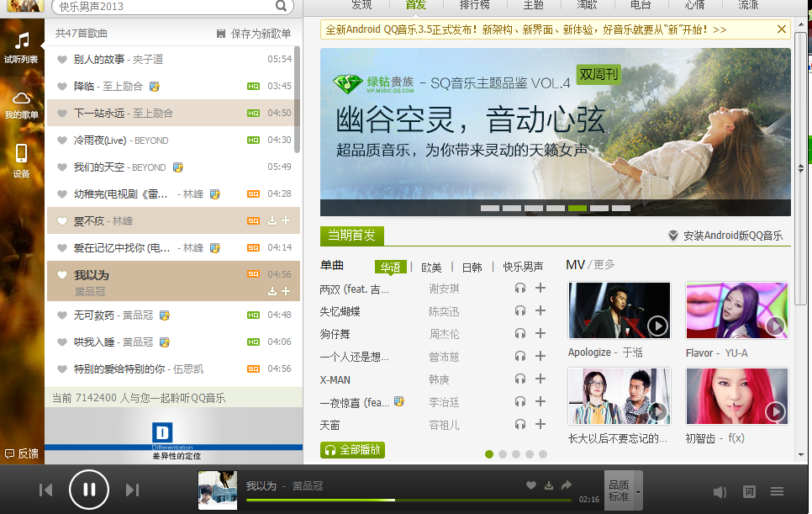Click the MV badge next to 降临
The width and height of the screenshot is (812, 514).
[155, 86]
